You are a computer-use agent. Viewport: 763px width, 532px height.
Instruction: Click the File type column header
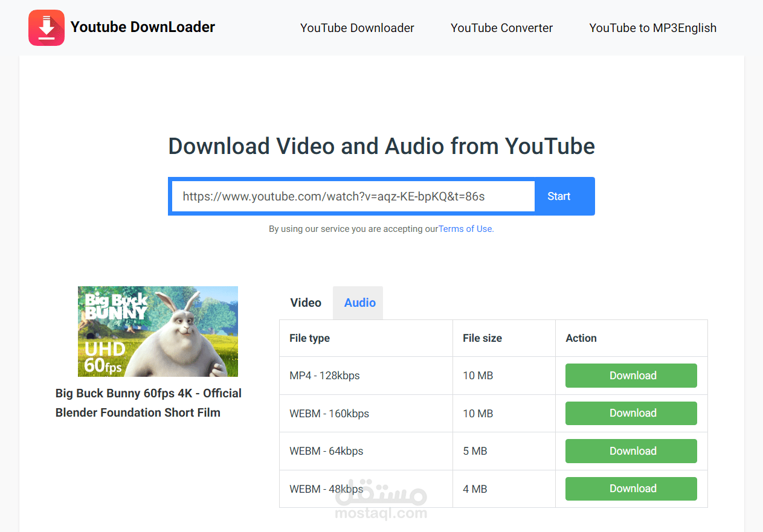[x=309, y=338]
